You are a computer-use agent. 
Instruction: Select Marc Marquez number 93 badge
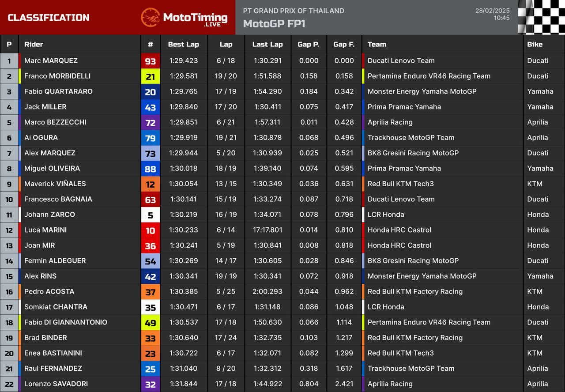pos(151,61)
